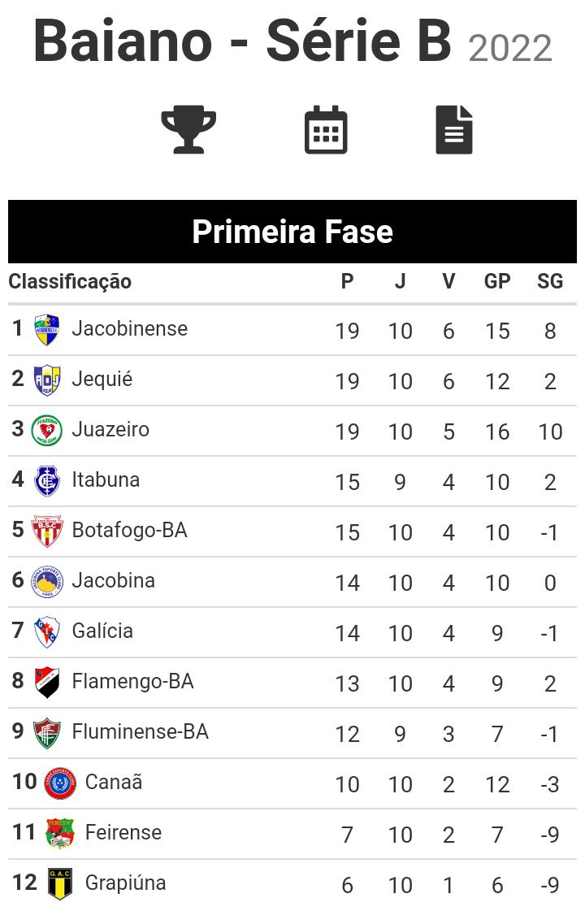The width and height of the screenshot is (585, 924).
Task: Click the GP column header
Action: (x=497, y=282)
